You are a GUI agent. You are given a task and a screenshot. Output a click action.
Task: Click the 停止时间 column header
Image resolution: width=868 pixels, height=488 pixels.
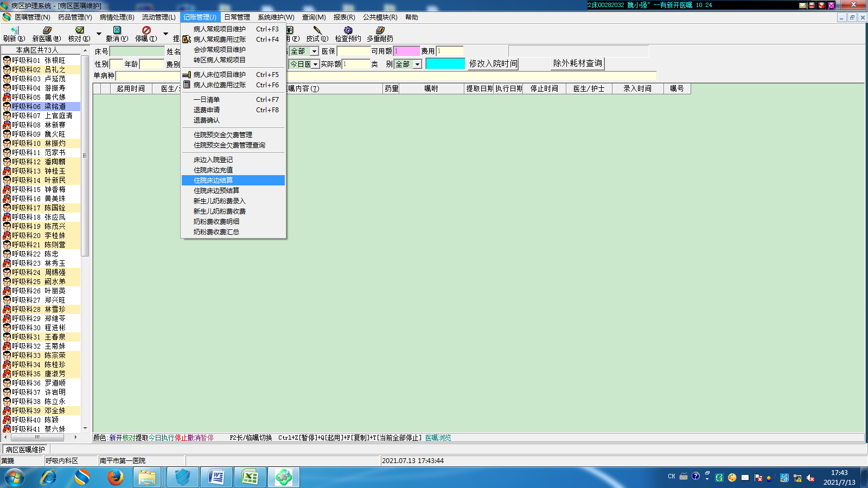544,89
